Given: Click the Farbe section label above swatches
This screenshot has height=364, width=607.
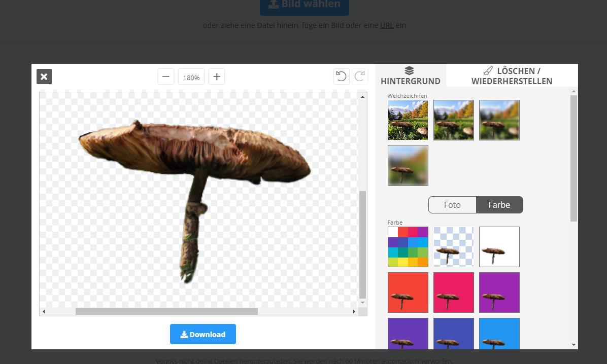Looking at the screenshot, I should pos(395,223).
